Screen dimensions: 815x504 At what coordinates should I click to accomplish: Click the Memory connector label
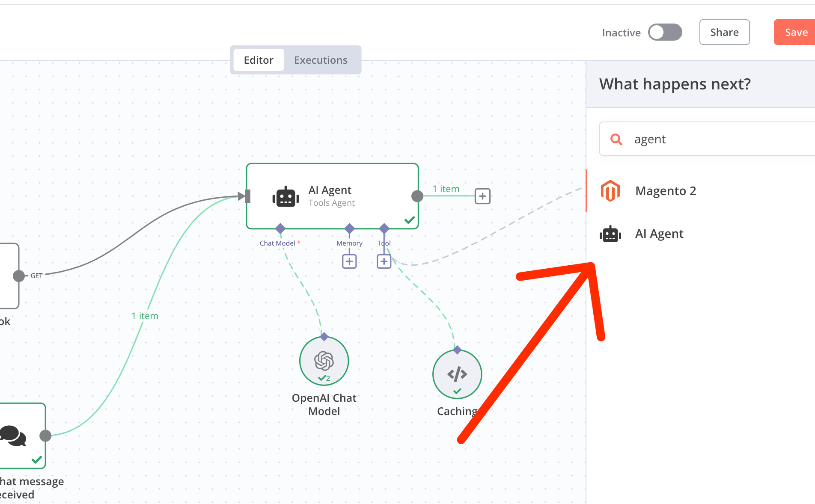(x=349, y=243)
